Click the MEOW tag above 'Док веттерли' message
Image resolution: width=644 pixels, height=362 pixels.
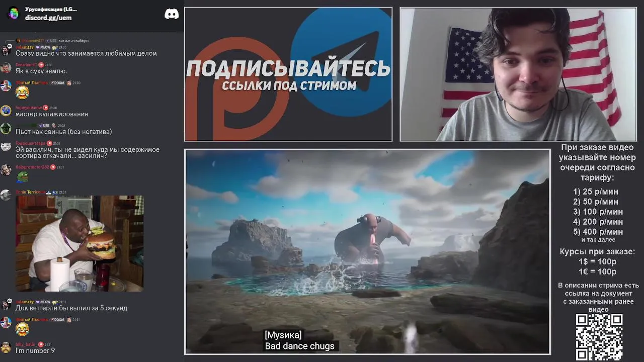point(44,302)
